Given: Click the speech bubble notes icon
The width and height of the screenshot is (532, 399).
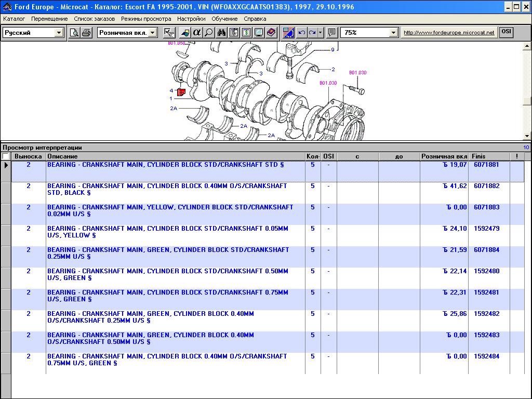Looking at the screenshot, I should coord(332,33).
